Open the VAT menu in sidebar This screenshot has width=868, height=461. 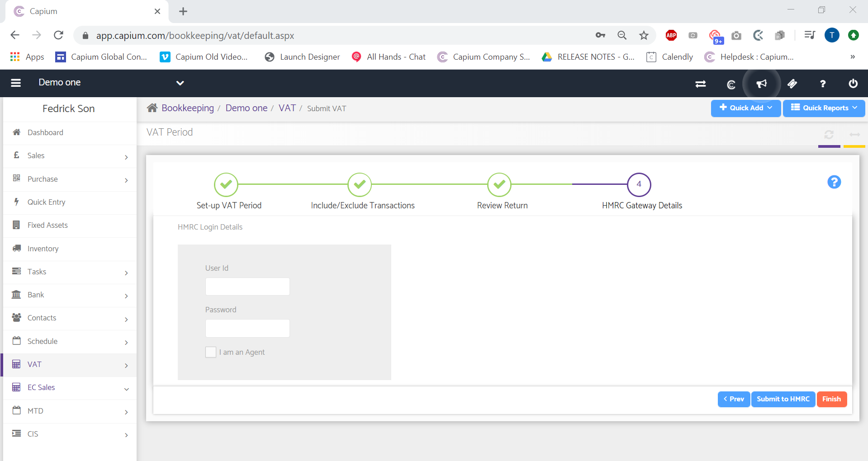coord(70,364)
